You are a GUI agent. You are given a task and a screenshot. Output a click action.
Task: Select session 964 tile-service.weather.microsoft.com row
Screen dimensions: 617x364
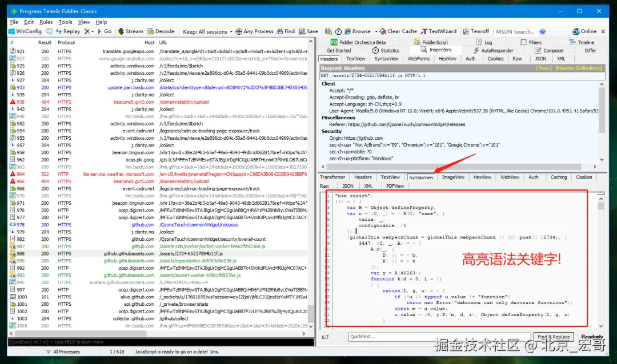point(158,174)
